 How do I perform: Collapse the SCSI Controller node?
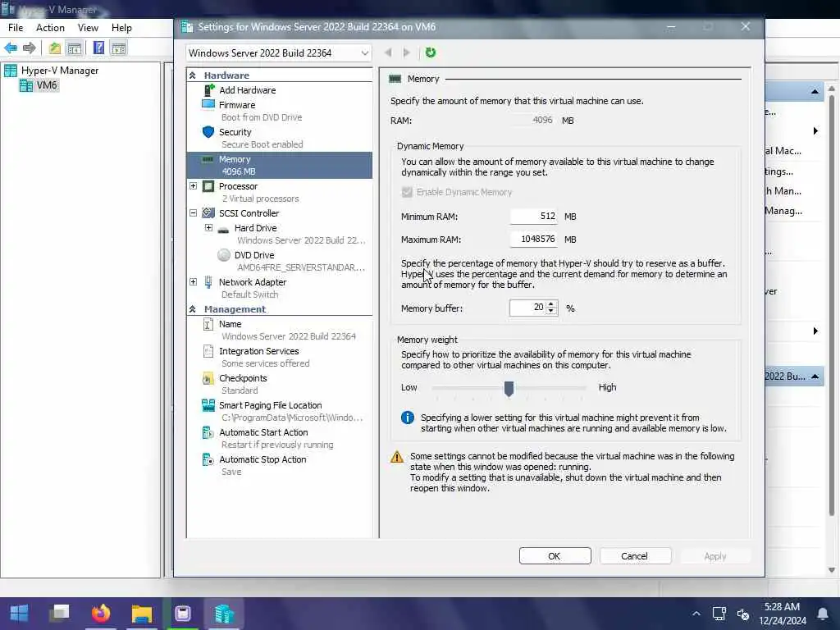(x=194, y=212)
